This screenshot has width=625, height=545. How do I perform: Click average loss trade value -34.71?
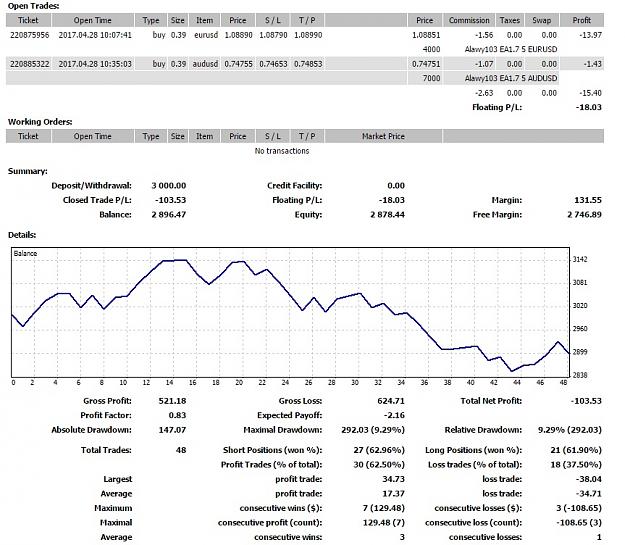pos(589,494)
